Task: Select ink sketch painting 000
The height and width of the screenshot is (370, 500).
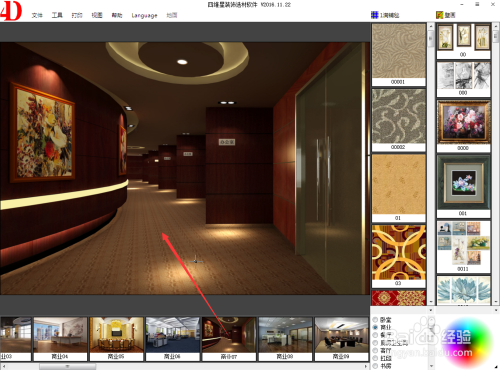Action: coord(464,79)
